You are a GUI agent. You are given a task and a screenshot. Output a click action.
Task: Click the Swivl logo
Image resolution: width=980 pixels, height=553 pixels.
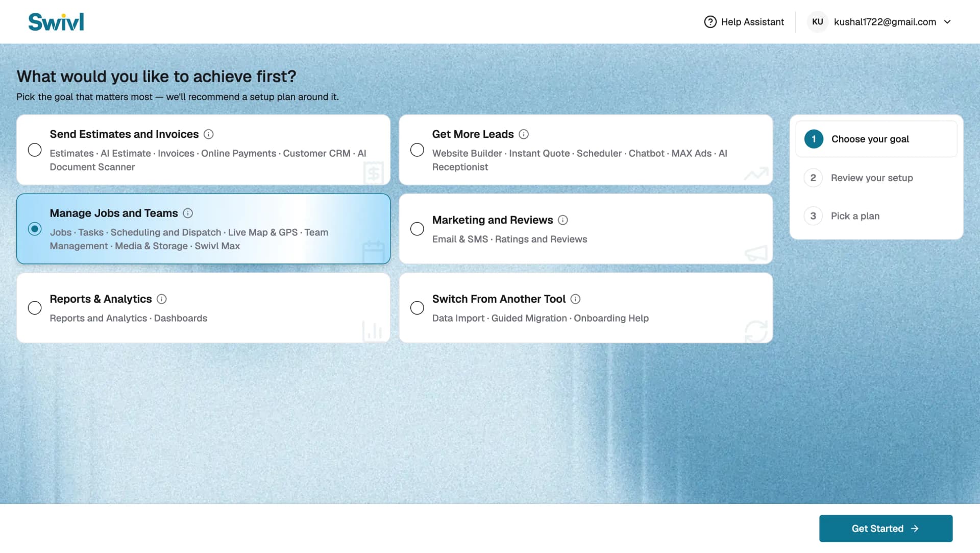click(56, 22)
